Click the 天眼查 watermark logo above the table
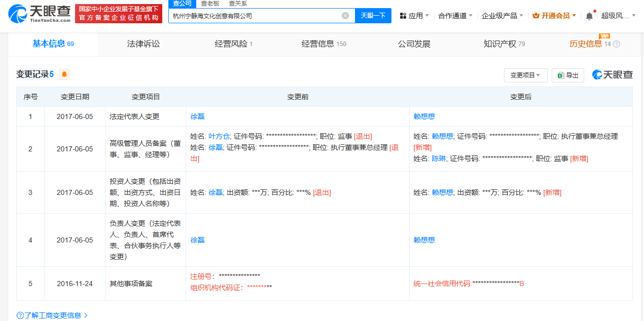Image resolution: width=644 pixels, height=321 pixels. click(612, 74)
